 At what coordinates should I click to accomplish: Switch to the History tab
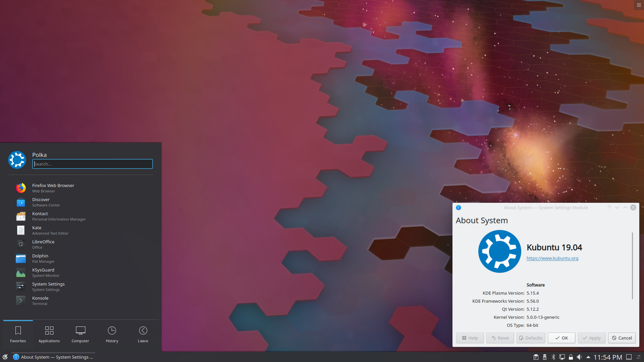[112, 334]
